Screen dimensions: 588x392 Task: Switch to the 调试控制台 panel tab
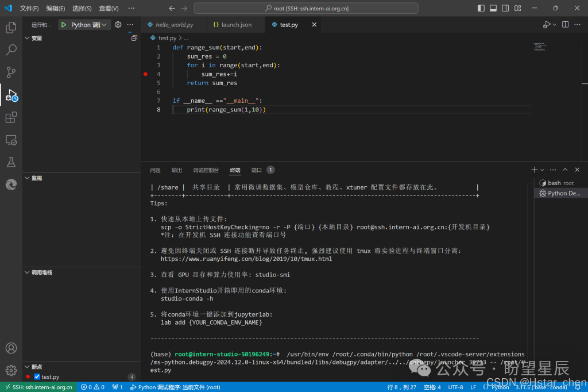click(206, 170)
